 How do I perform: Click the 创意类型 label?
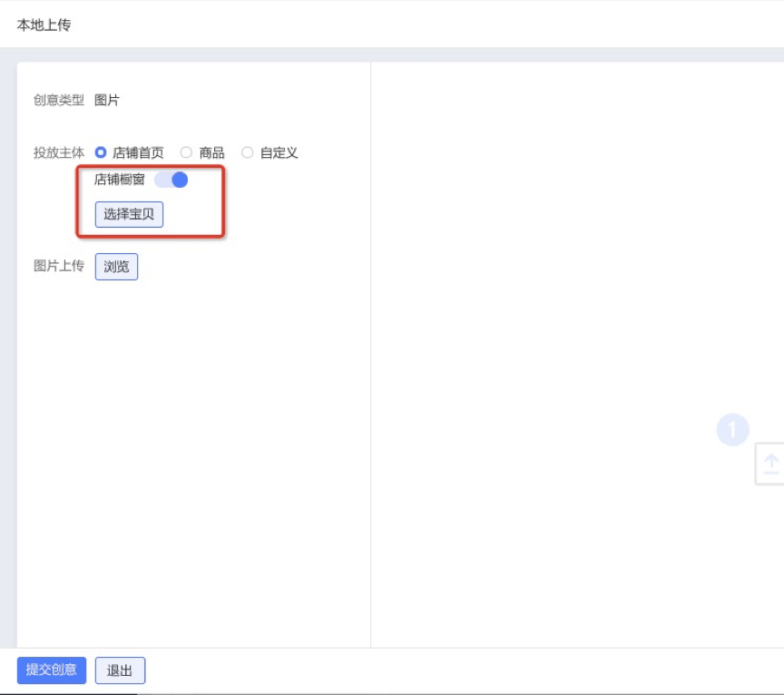pos(58,100)
